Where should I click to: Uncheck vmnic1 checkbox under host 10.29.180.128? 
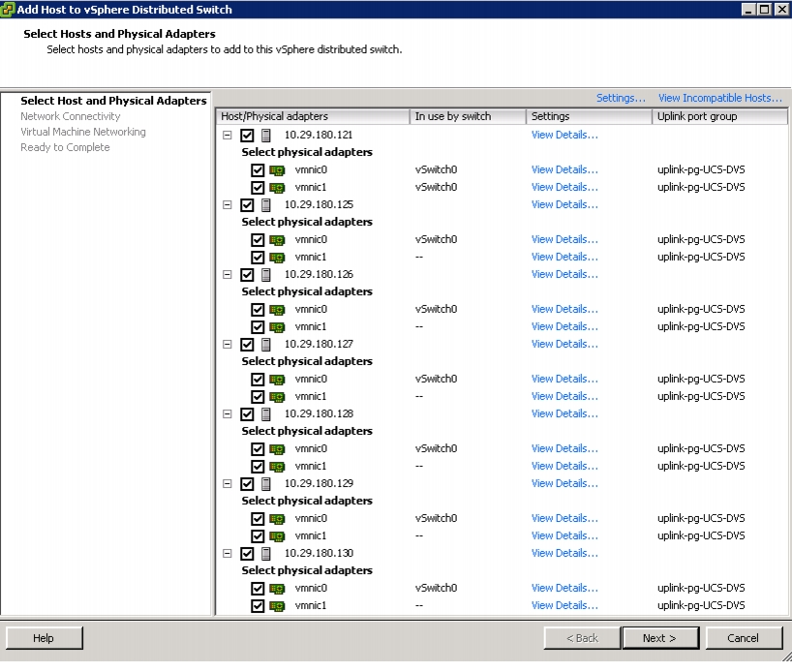click(258, 467)
